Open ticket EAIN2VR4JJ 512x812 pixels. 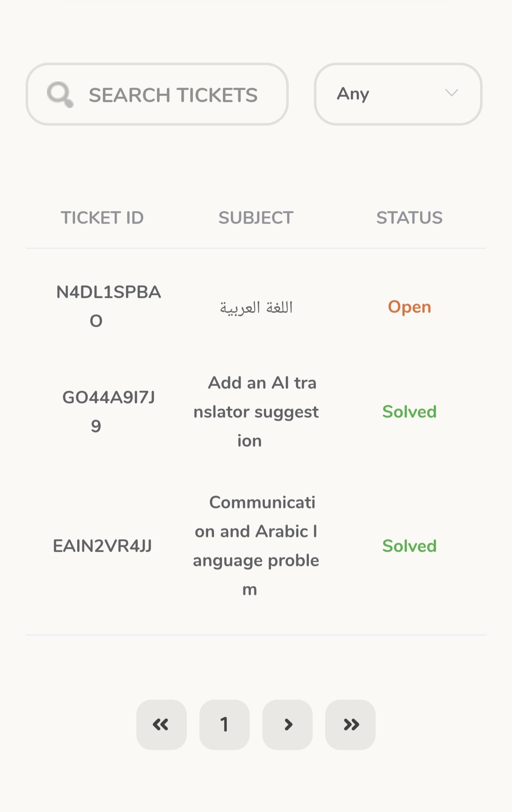coord(102,546)
